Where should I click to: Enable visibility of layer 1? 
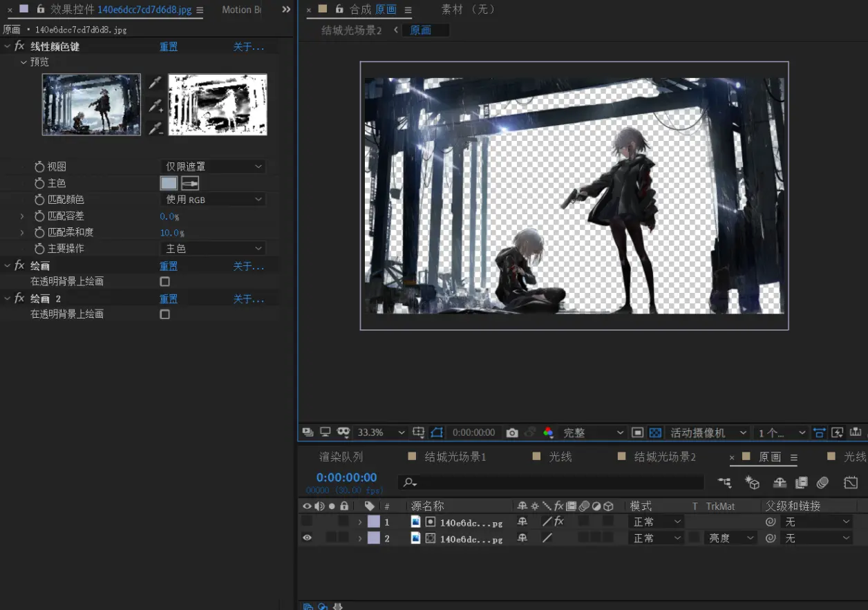pos(307,522)
